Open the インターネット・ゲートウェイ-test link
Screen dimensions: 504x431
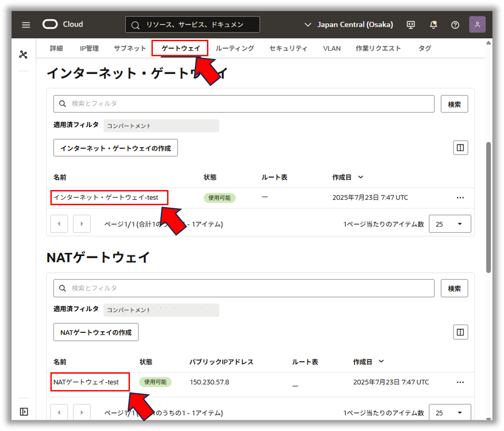(106, 198)
